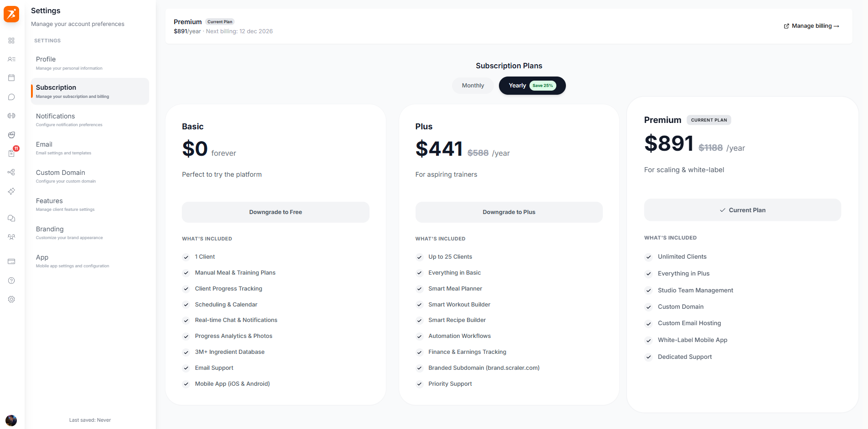Viewport: 868px width, 429px height.
Task: Switch billing period to Monthly
Action: [x=473, y=85]
